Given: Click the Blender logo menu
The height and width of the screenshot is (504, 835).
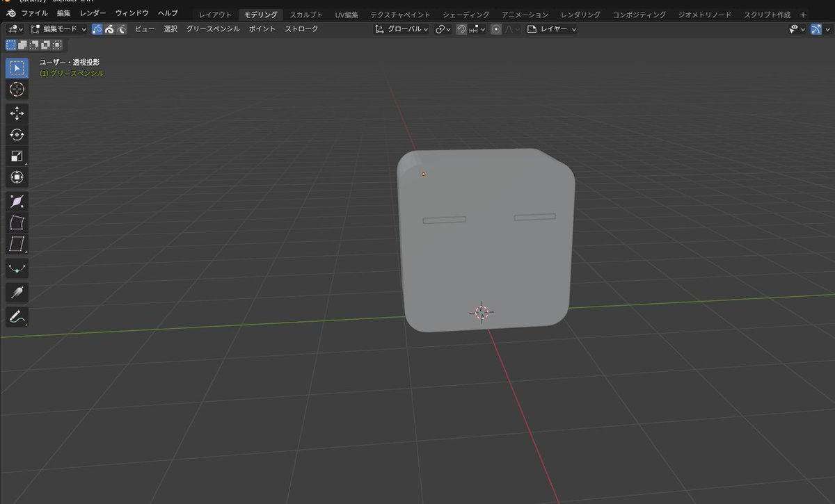Looking at the screenshot, I should tap(11, 14).
